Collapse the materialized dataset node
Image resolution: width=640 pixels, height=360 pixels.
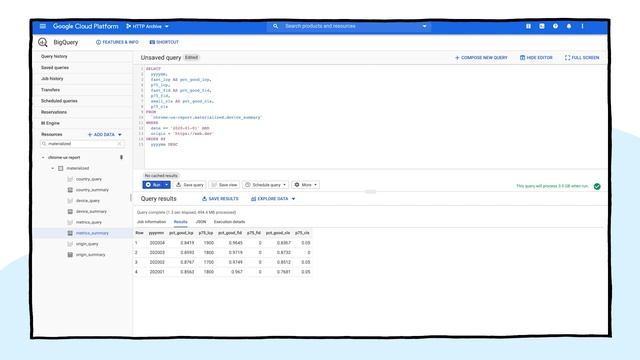point(52,168)
